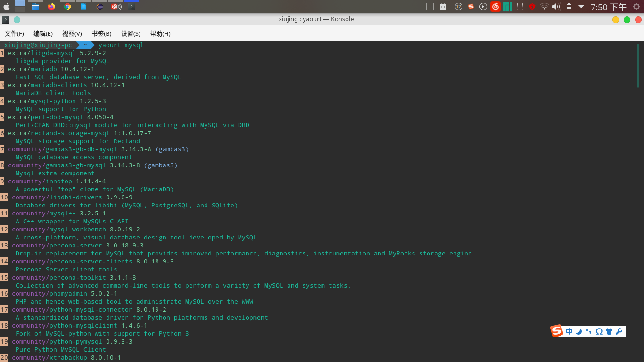This screenshot has height=362, width=644.
Task: Click the Sogou S logo on floating bar
Action: (557, 331)
